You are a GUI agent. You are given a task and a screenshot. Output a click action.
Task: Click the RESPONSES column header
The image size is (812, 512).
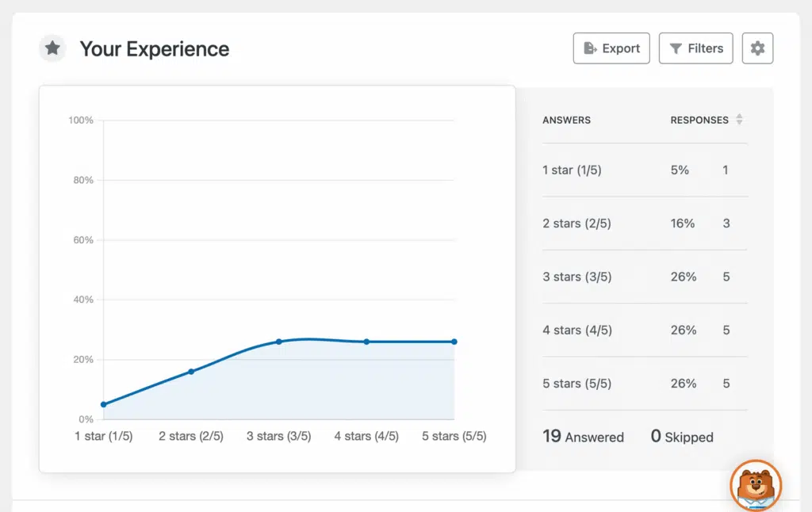coord(699,120)
